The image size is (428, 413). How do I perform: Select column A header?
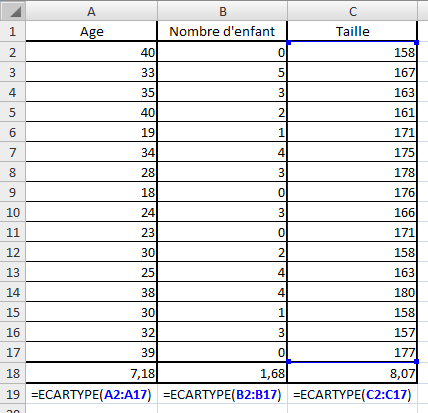91,11
